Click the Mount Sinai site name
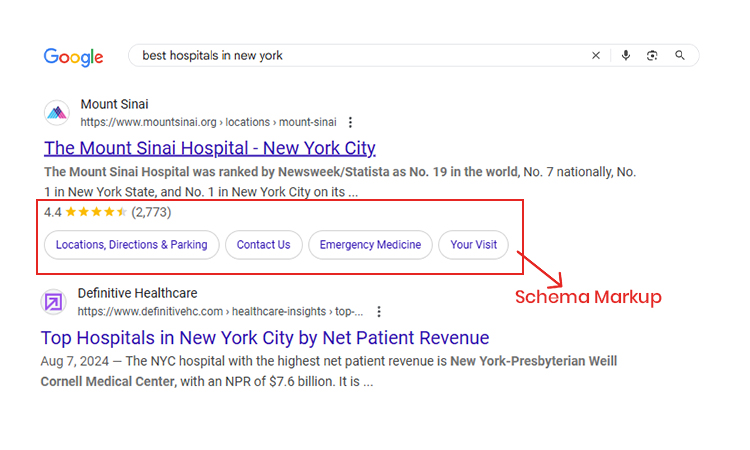This screenshot has height=450, width=750. click(114, 104)
